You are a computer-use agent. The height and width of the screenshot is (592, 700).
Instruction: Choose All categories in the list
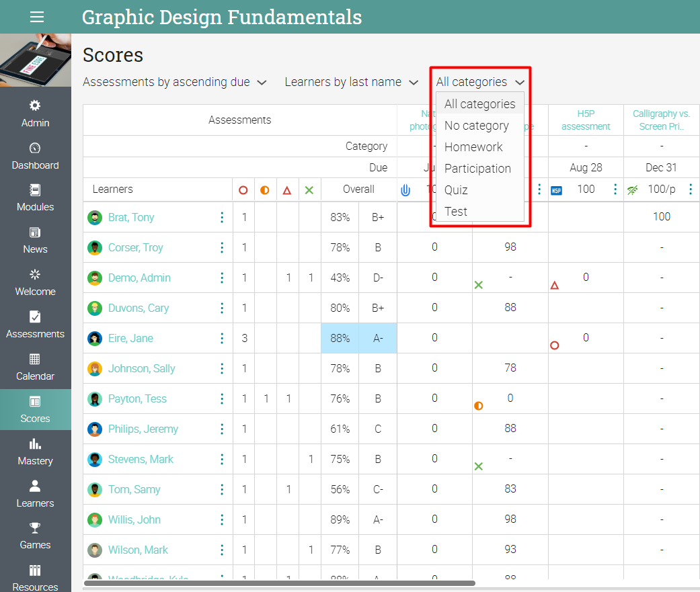480,104
